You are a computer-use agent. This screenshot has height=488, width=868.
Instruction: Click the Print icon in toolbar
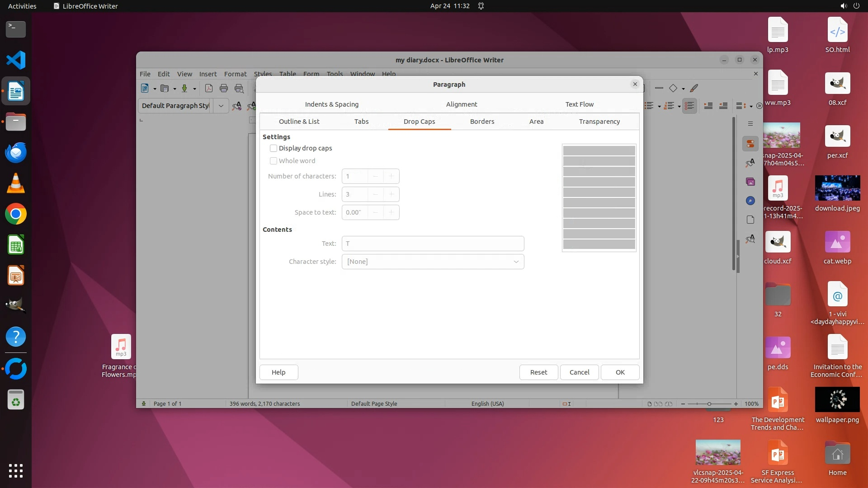(224, 88)
